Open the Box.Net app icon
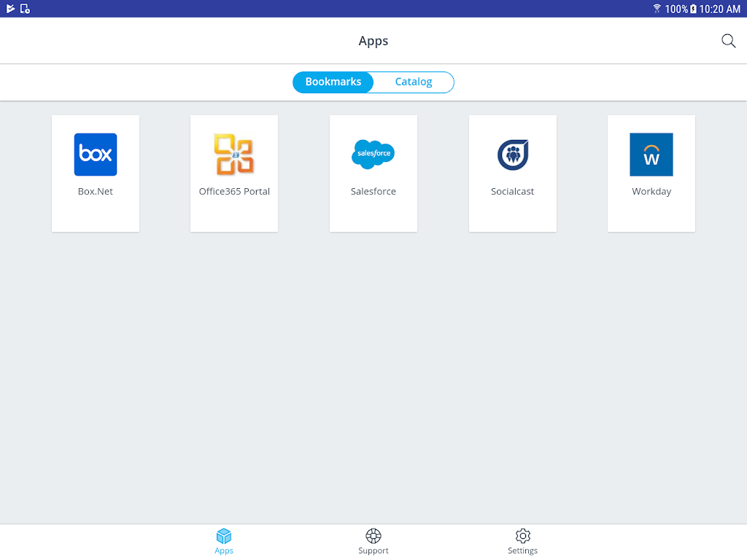Screen dimensions: 747x560 (96, 155)
